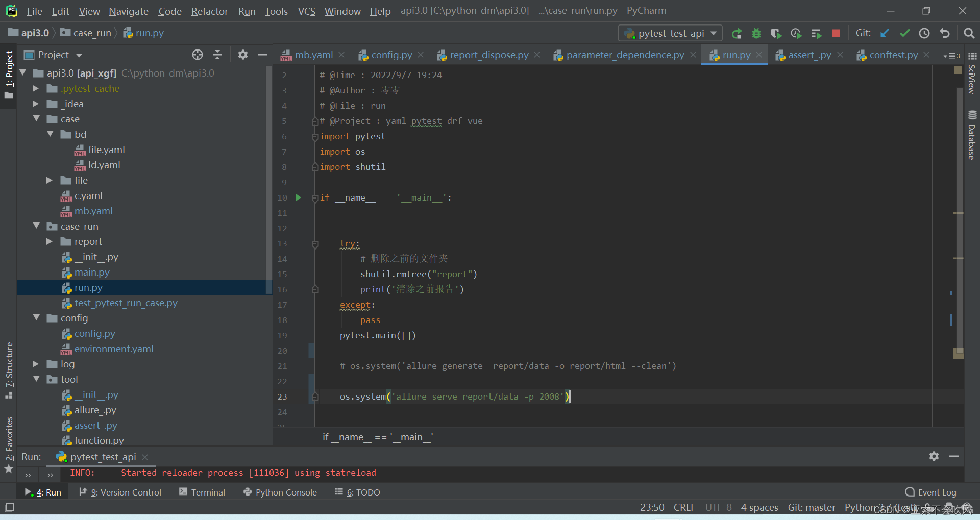Show the hidden editor tabs list
The height and width of the screenshot is (520, 980).
[x=952, y=56]
